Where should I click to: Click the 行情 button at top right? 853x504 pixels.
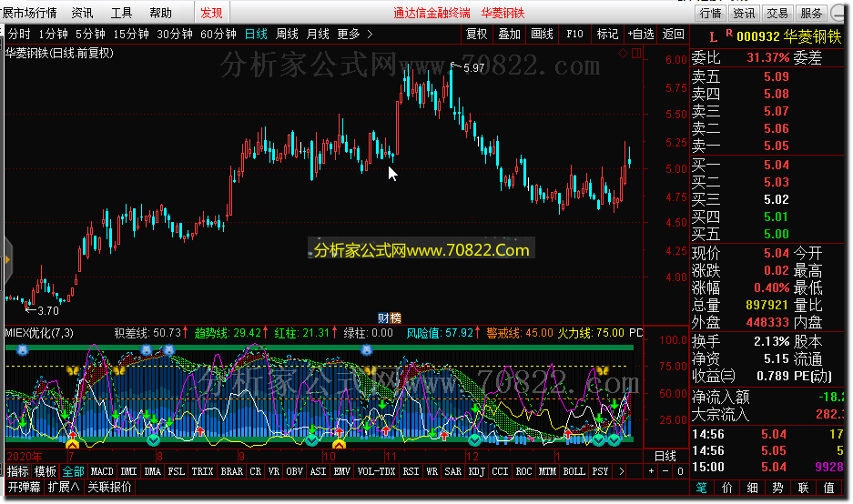[710, 13]
